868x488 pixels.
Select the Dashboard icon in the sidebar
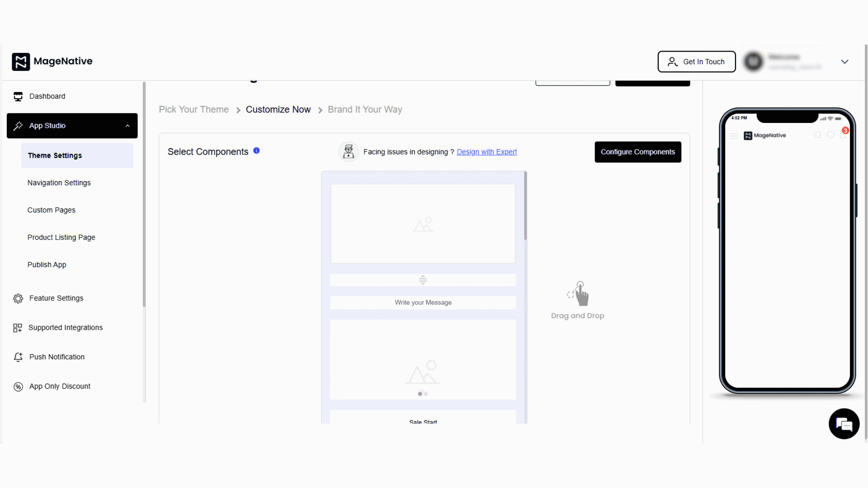tap(18, 96)
